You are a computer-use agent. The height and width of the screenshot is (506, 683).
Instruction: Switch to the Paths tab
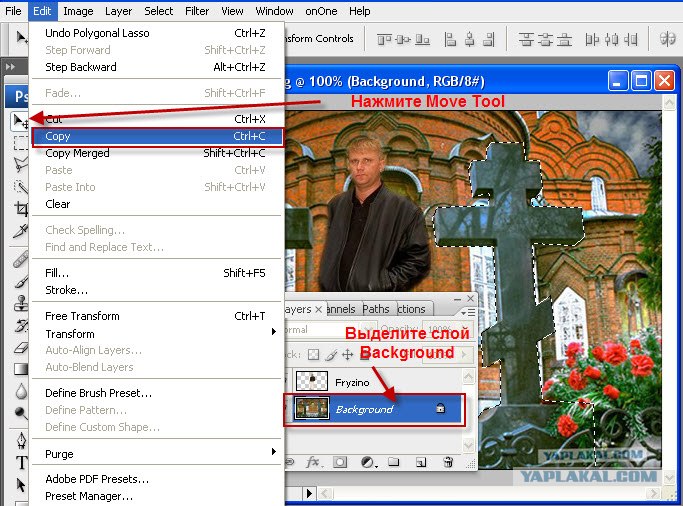pyautogui.click(x=375, y=309)
